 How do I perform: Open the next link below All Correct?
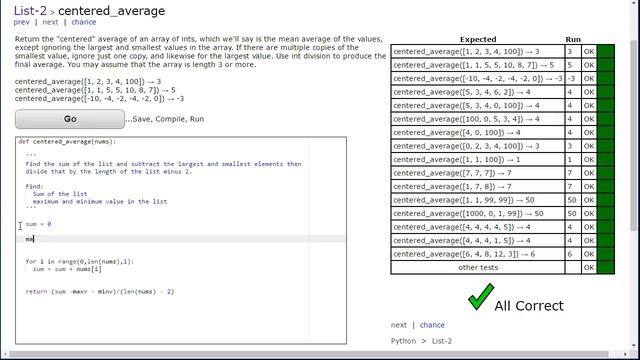pos(398,325)
